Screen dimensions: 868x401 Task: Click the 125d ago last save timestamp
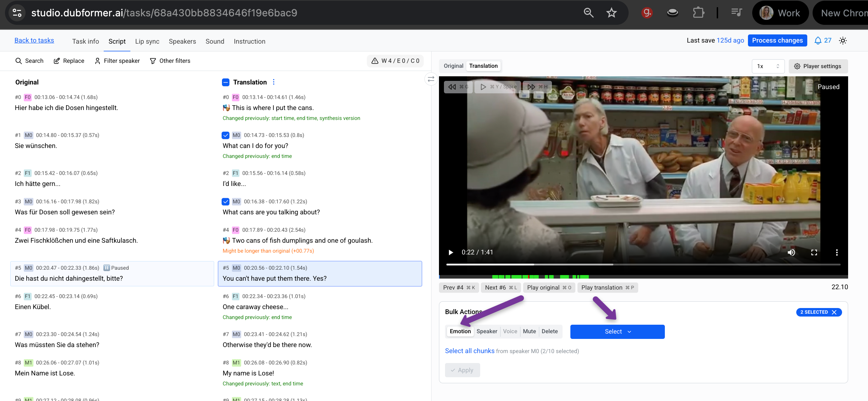click(x=730, y=40)
